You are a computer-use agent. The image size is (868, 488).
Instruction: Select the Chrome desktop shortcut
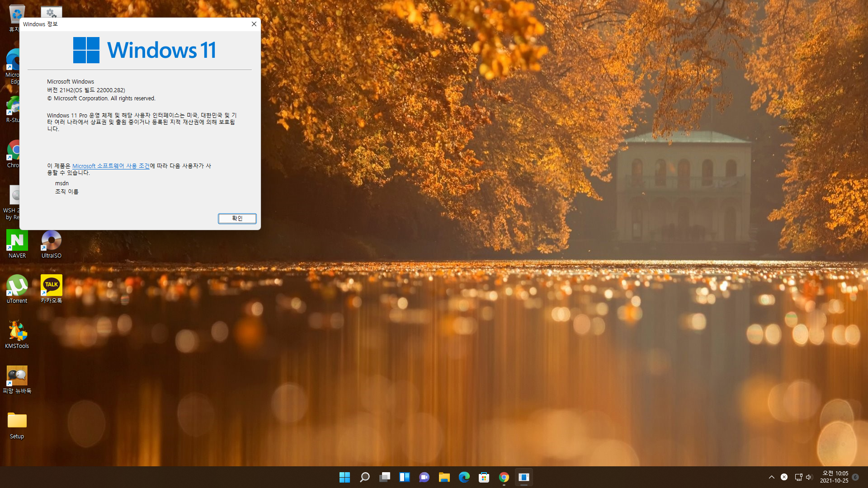pyautogui.click(x=14, y=154)
